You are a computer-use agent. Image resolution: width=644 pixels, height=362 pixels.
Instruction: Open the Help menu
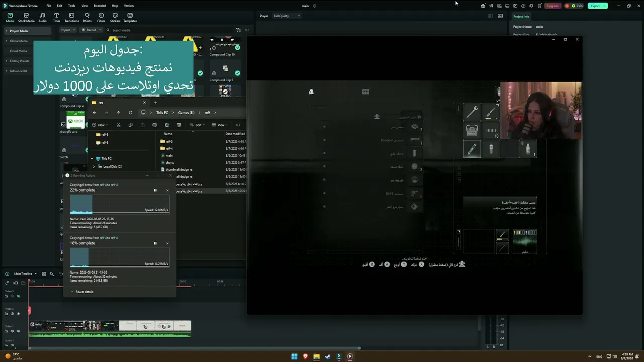115,6
